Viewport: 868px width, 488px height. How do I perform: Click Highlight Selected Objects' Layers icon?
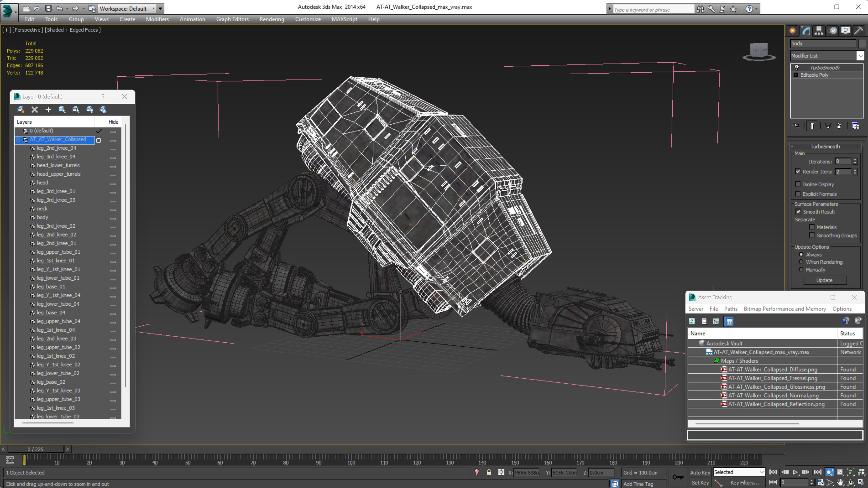click(x=76, y=109)
